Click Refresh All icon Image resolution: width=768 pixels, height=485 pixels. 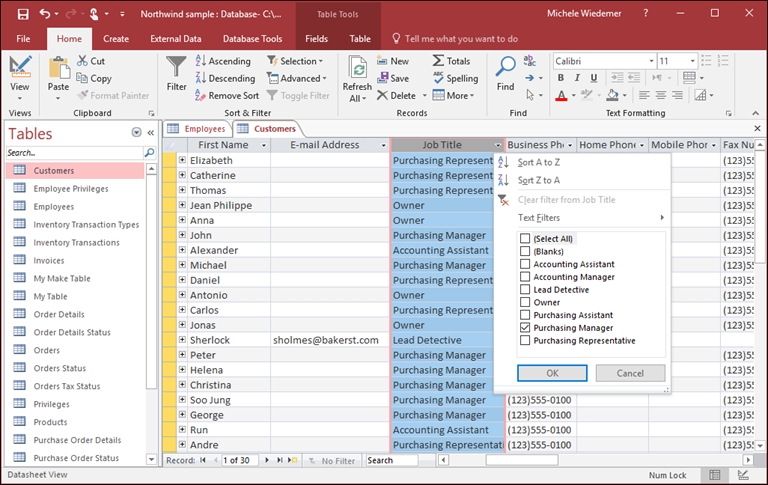coord(358,67)
